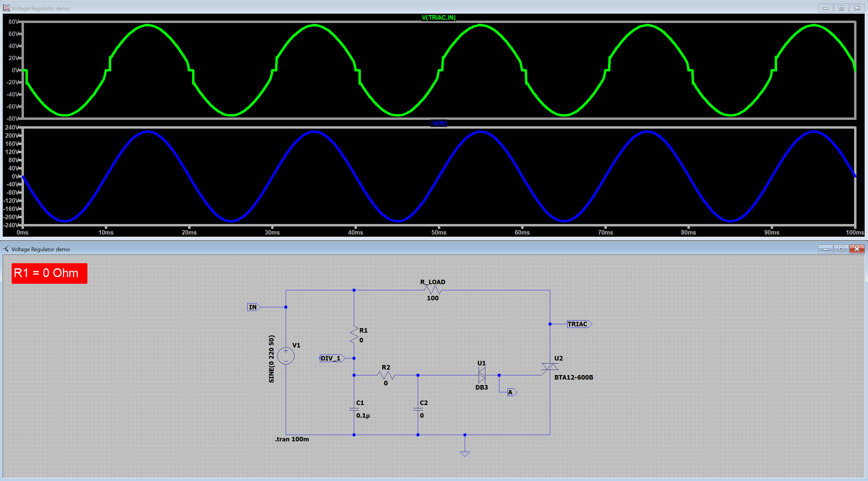868x481 pixels.
Task: Click the 0.1µ value of C1
Action: 363,415
